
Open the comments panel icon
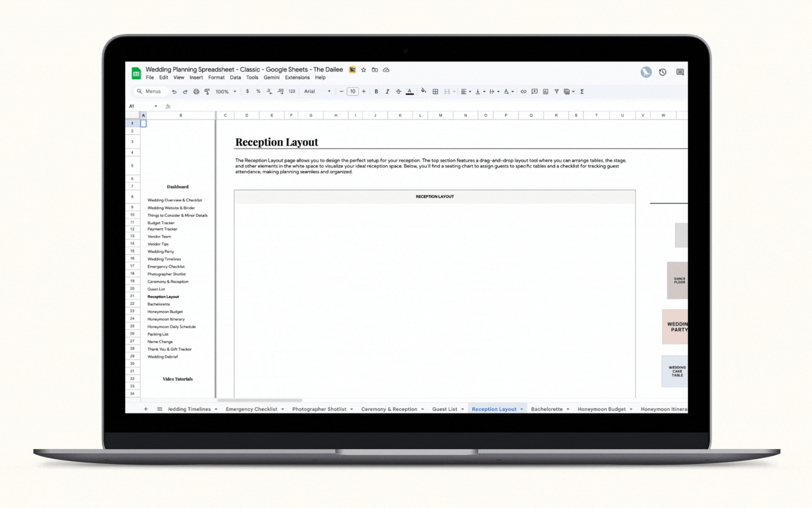click(x=680, y=72)
